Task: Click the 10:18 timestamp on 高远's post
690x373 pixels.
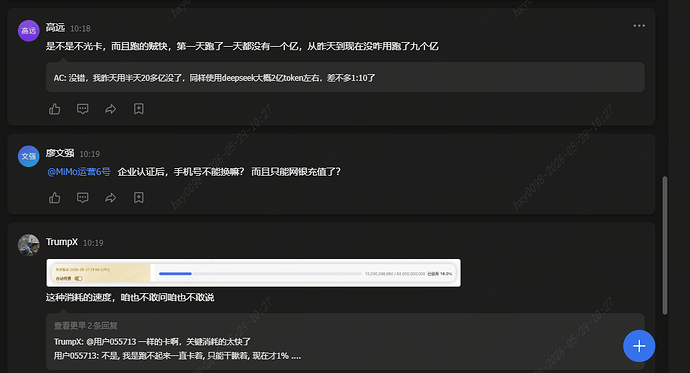Action: point(80,29)
